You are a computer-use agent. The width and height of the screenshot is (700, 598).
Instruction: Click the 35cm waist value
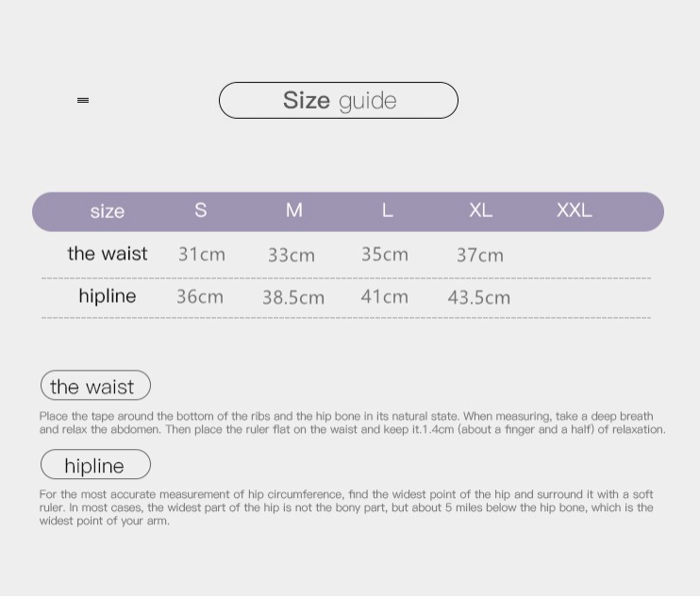tap(385, 255)
